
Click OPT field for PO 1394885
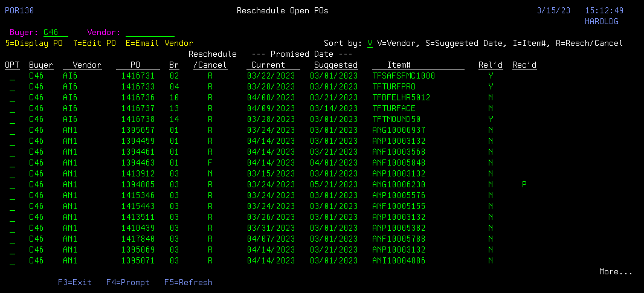pyautogui.click(x=12, y=185)
